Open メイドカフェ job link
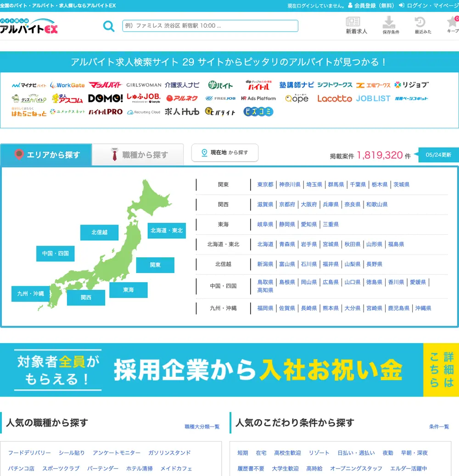 176,469
